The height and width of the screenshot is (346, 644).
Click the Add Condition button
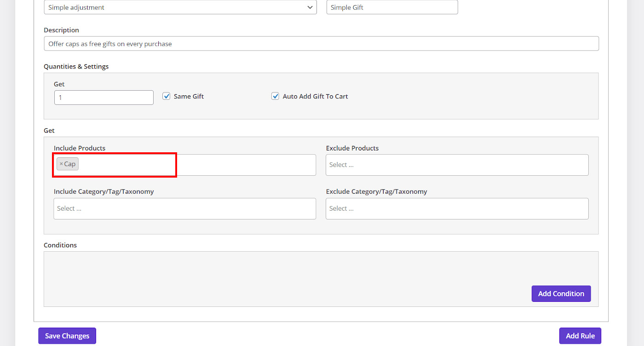(561, 294)
